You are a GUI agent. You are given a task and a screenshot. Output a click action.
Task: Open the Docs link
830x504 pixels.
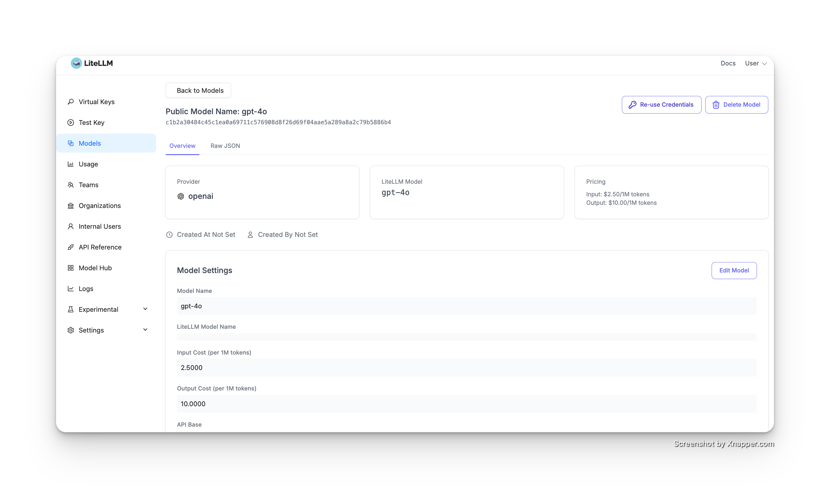coord(728,63)
